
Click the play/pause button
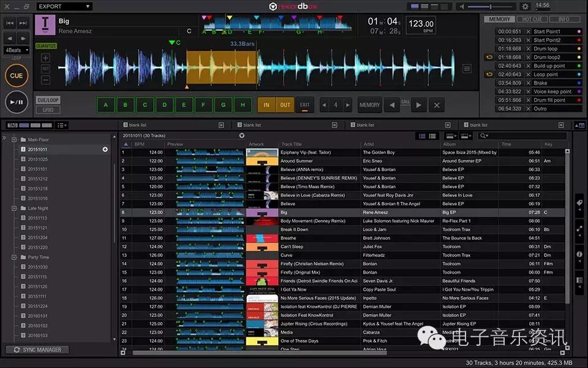click(17, 102)
